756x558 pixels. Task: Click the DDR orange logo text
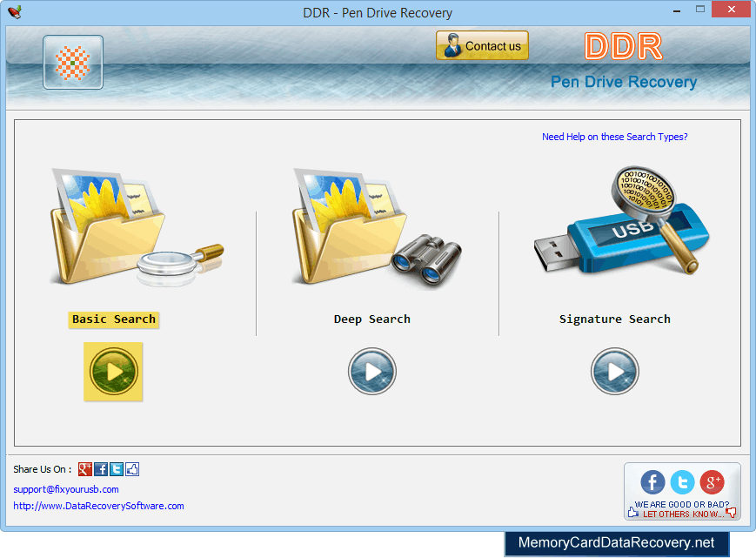point(624,47)
